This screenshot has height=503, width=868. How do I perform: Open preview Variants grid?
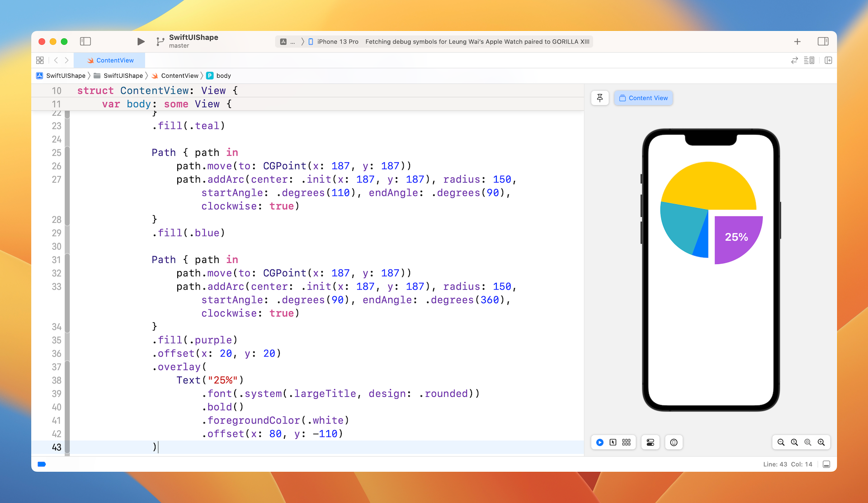coord(626,442)
